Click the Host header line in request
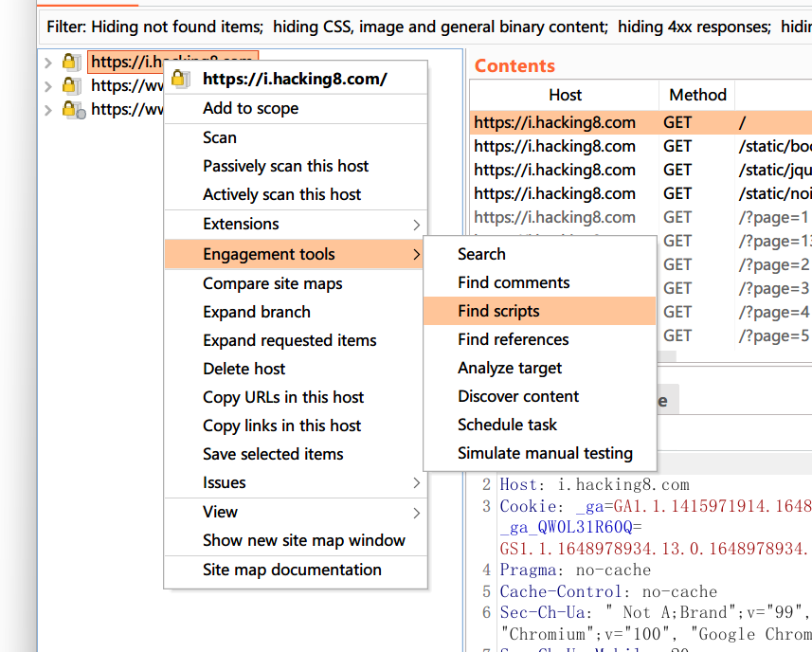Viewport: 812px width, 652px height. (x=594, y=485)
